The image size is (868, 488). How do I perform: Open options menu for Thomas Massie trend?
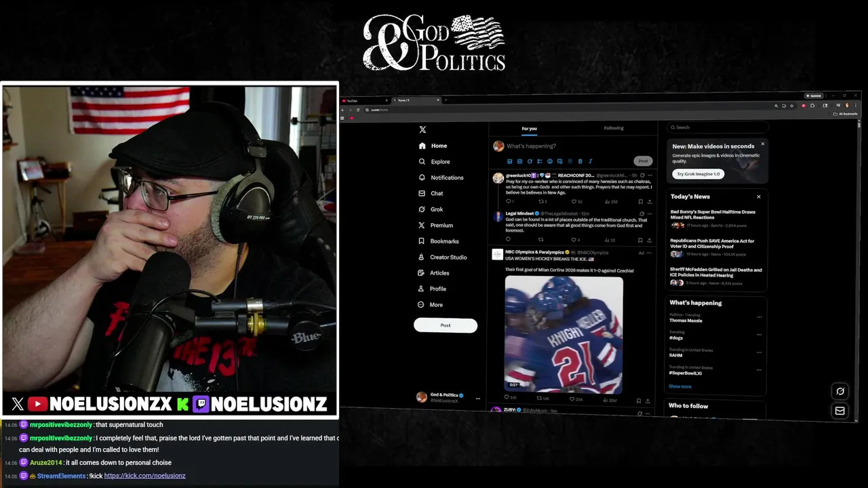click(759, 317)
